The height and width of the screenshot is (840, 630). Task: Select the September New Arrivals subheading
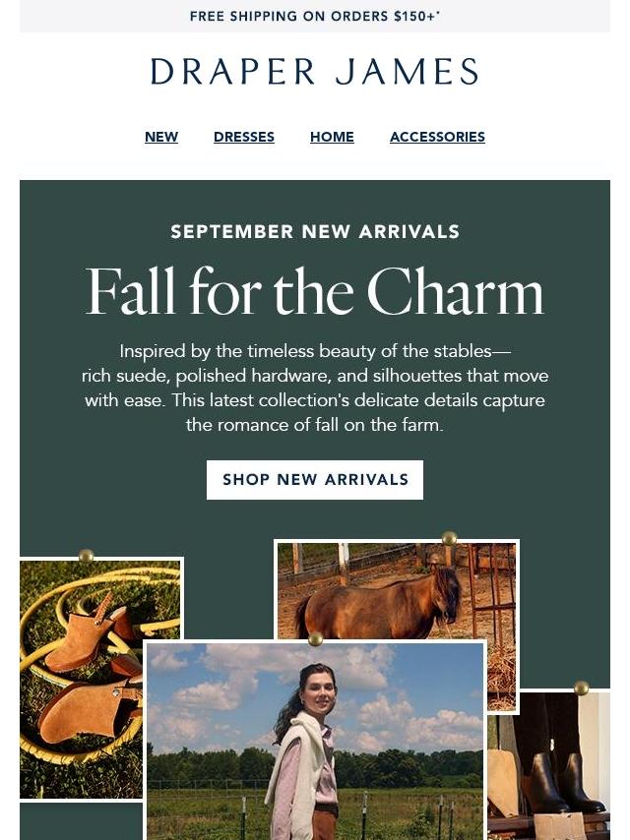(315, 231)
